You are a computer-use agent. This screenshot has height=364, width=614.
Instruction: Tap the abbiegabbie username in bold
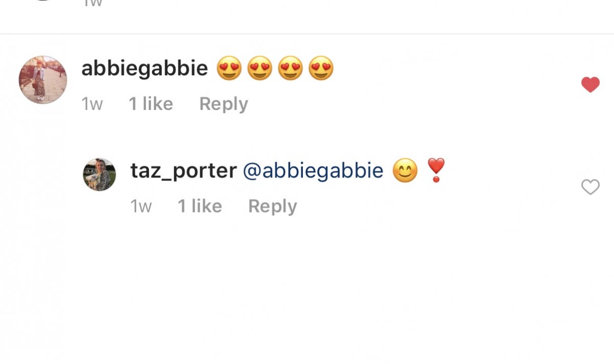tap(144, 69)
